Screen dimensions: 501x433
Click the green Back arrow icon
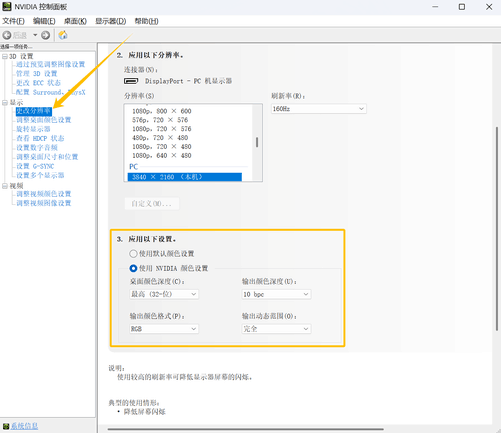pyautogui.click(x=7, y=35)
